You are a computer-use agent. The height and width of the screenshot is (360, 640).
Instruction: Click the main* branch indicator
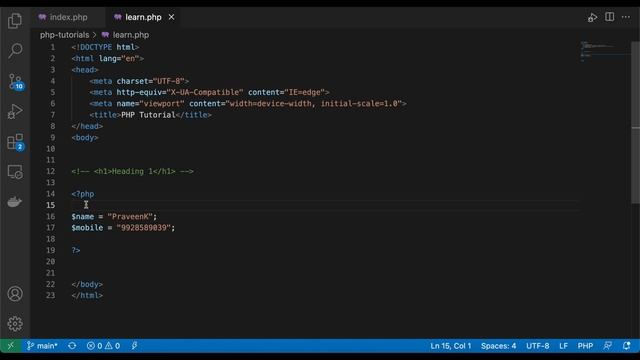42,346
